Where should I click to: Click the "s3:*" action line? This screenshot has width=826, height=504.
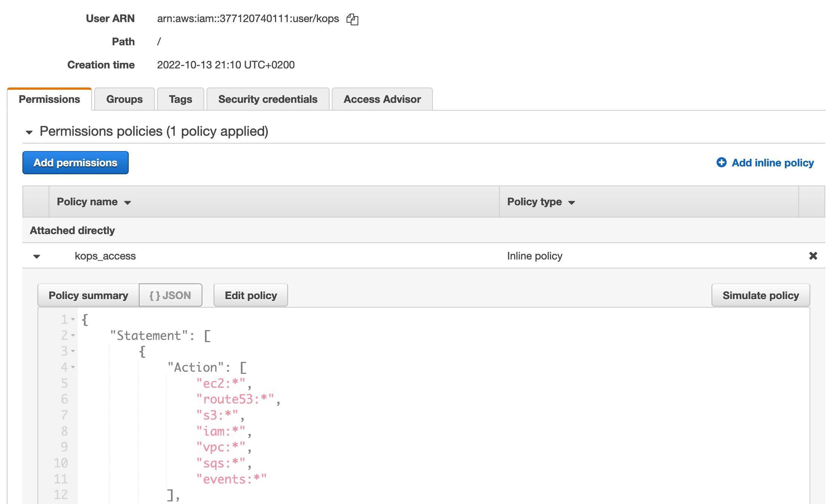[x=220, y=415]
